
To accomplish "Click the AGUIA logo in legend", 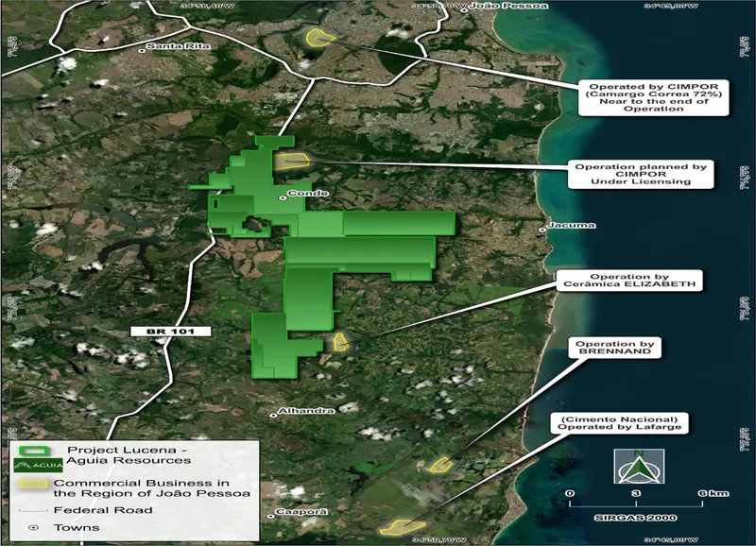I will pos(38,465).
